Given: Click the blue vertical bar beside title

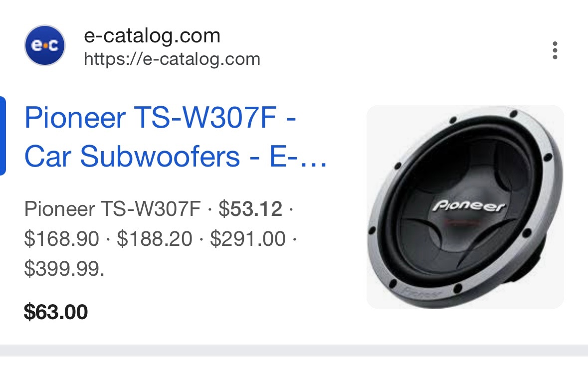Looking at the screenshot, I should (x=2, y=136).
